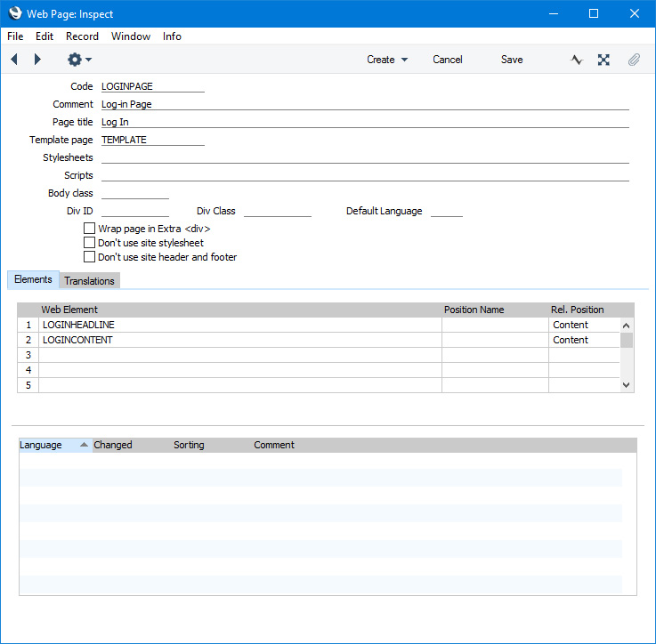The height and width of the screenshot is (644, 656).
Task: Switch to the Translations tab
Action: pyautogui.click(x=89, y=280)
